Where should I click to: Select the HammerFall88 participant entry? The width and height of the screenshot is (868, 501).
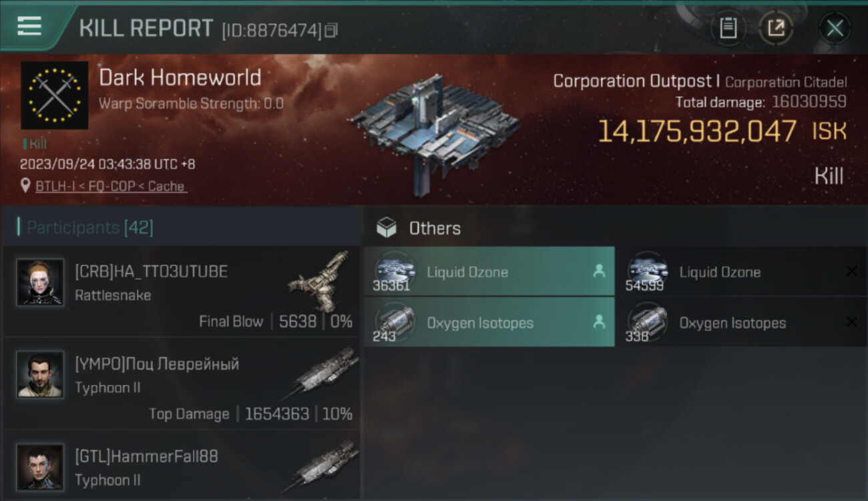[182, 466]
